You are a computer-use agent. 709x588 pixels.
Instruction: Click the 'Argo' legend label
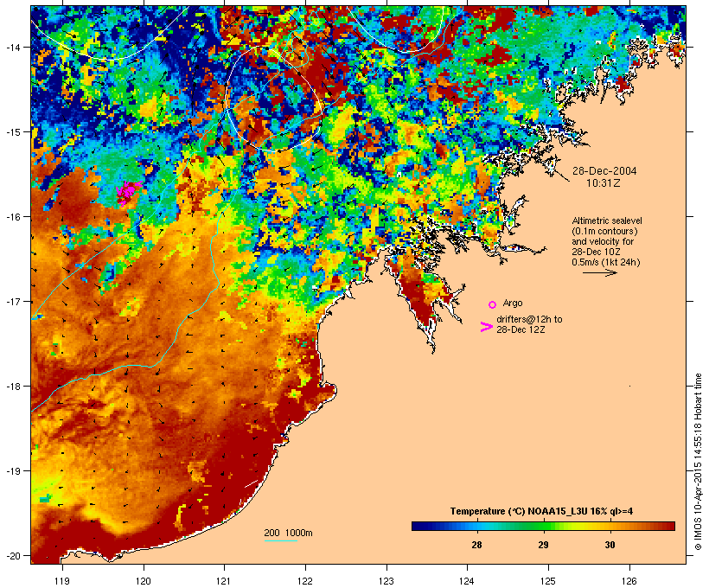[x=513, y=303]
